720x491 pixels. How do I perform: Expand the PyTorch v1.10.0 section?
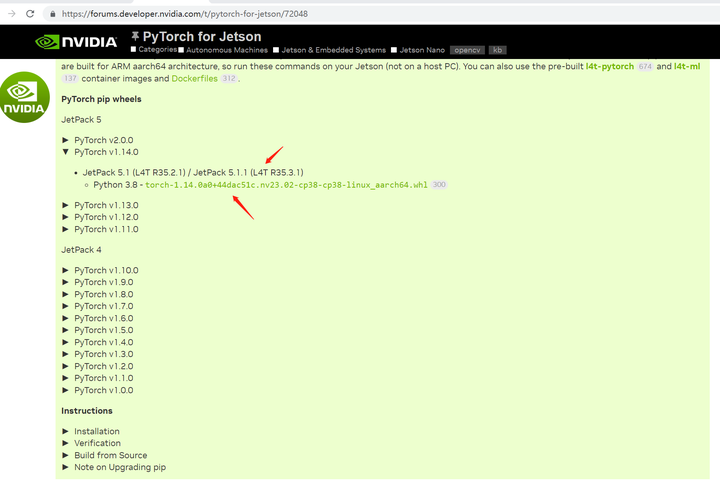(x=100, y=271)
